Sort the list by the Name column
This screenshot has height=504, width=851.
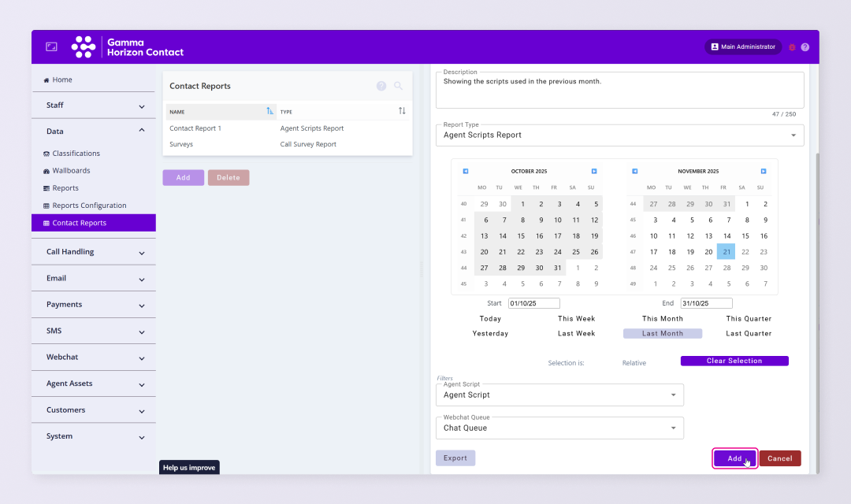(x=270, y=111)
